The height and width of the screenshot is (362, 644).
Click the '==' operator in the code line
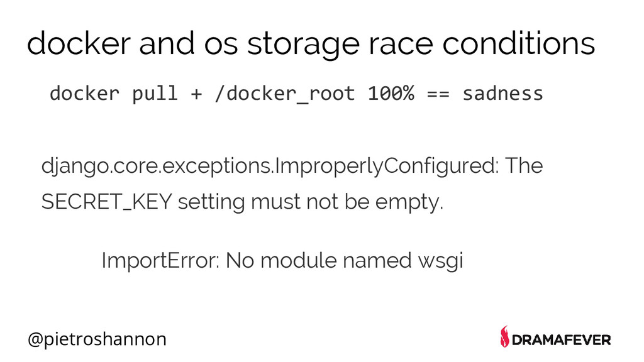click(x=438, y=94)
